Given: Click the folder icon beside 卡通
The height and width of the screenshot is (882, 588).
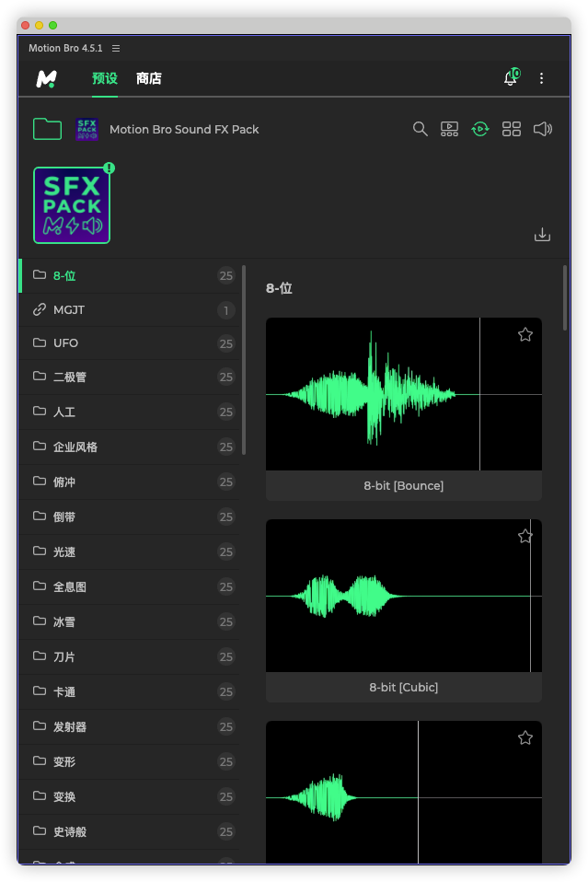Looking at the screenshot, I should [40, 691].
